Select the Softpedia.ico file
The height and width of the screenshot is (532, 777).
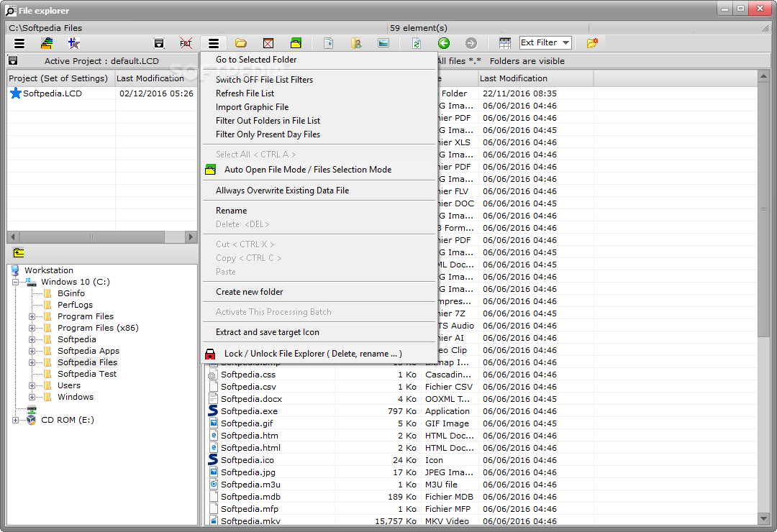(x=247, y=460)
